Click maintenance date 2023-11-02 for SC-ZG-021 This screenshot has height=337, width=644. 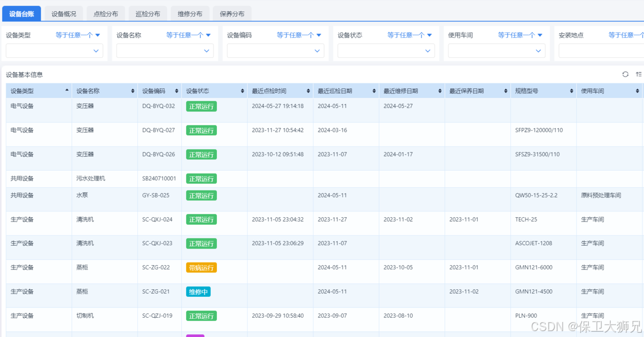click(464, 291)
